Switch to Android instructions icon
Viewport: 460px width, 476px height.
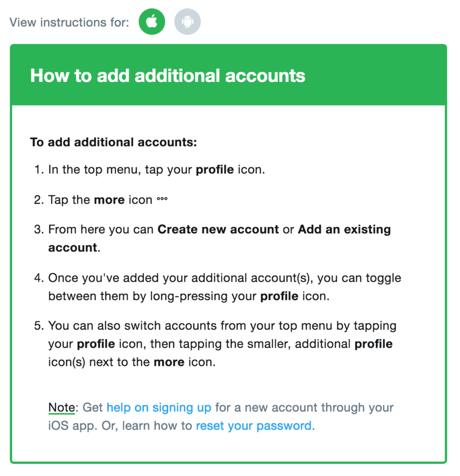pos(187,21)
